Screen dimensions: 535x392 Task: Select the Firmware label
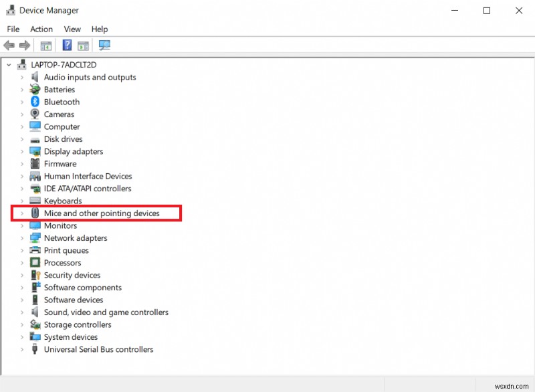60,163
